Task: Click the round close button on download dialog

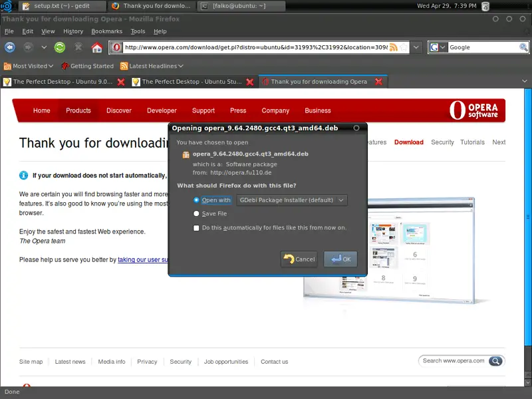Action: (356, 128)
